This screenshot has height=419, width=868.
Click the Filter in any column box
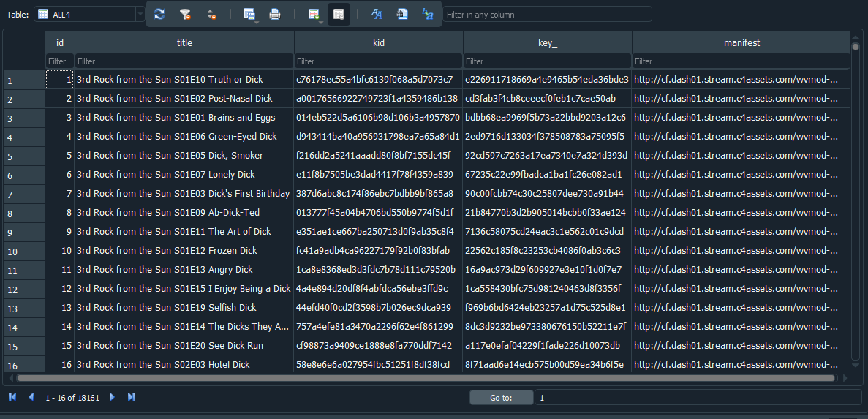tap(547, 15)
